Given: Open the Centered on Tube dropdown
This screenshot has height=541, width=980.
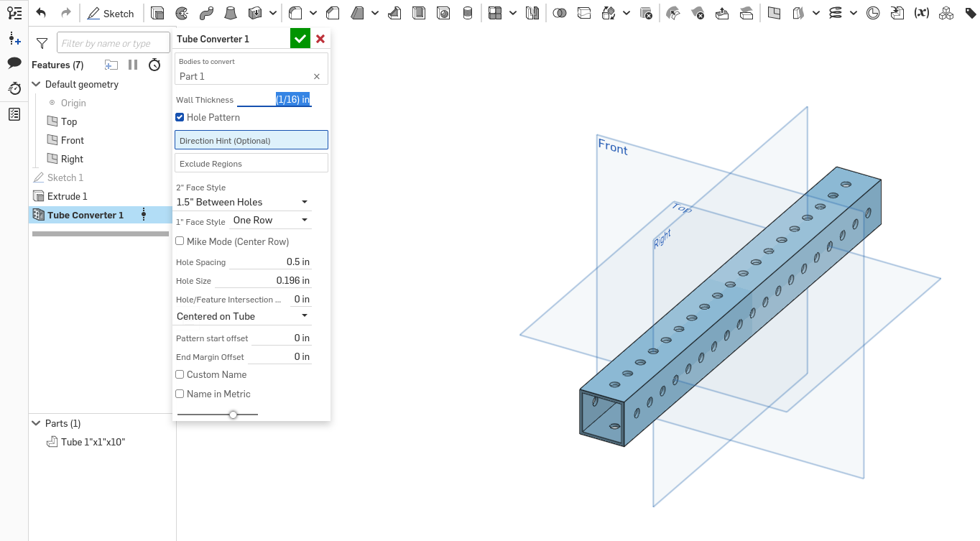Looking at the screenshot, I should pyautogui.click(x=243, y=316).
